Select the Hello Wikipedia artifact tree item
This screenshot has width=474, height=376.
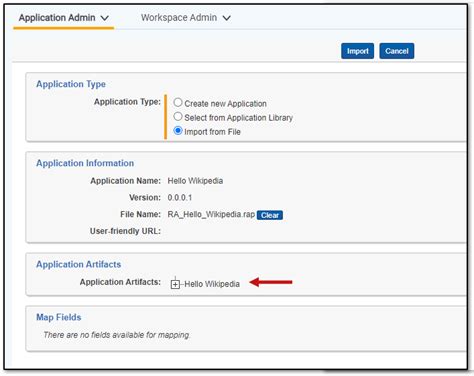(x=212, y=284)
